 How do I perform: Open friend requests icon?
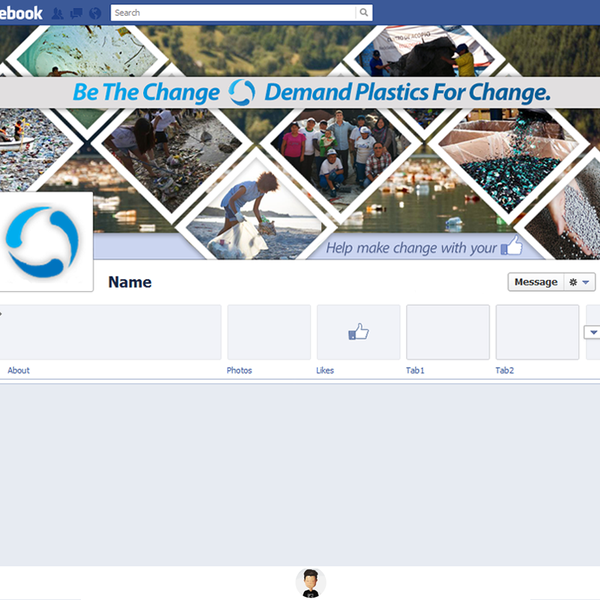click(58, 13)
